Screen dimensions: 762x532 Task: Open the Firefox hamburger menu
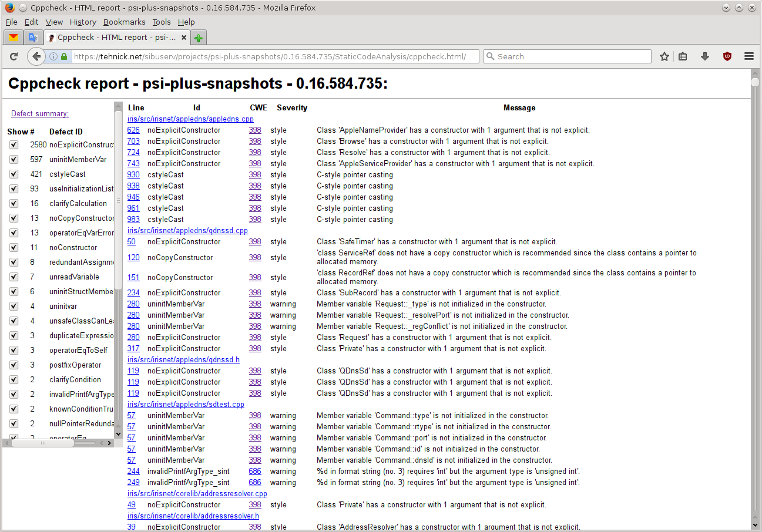[x=749, y=56]
